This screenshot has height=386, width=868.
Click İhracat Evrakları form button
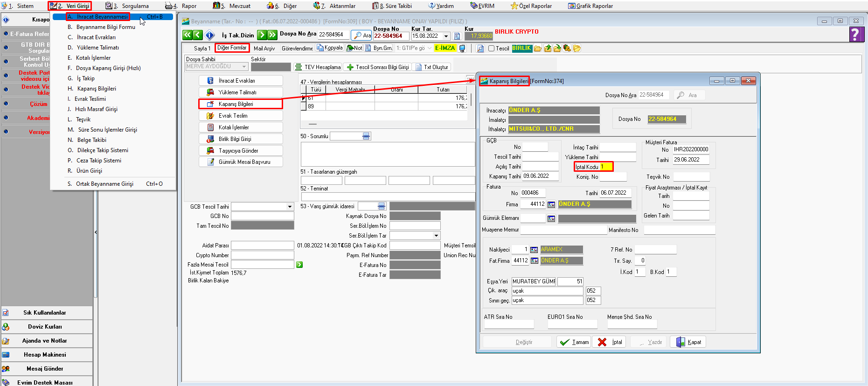(x=241, y=80)
